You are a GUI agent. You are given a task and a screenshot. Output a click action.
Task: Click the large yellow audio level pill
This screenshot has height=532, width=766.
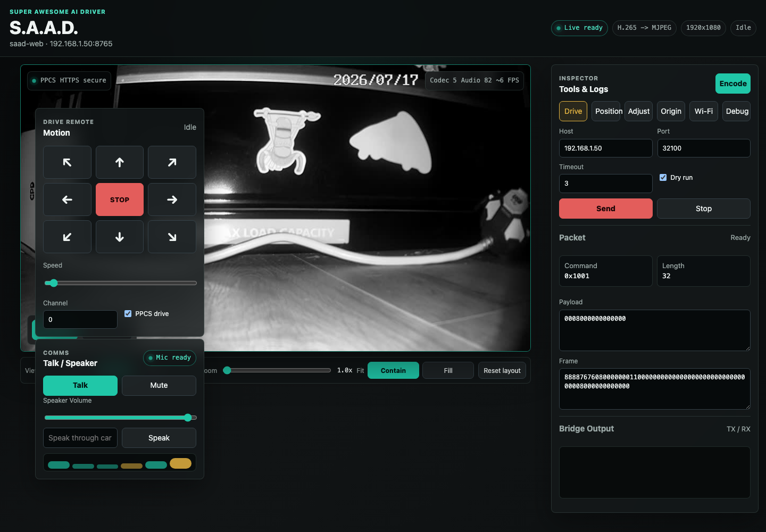coord(180,463)
